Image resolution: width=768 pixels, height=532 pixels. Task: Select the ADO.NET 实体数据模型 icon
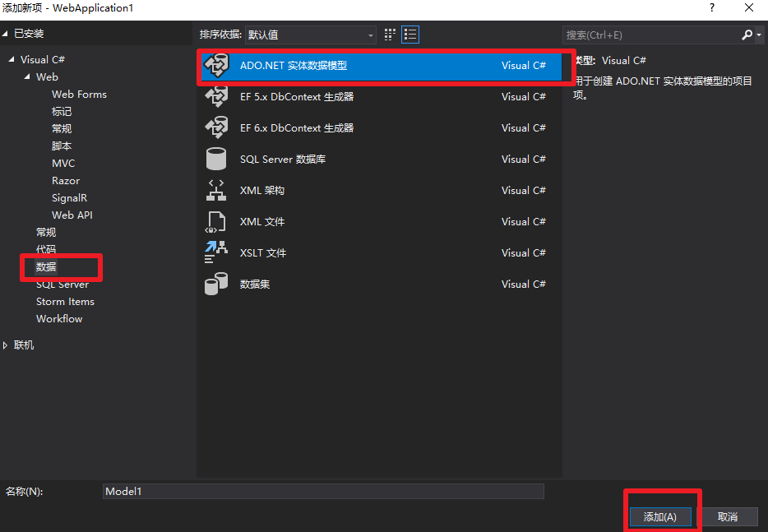click(216, 66)
